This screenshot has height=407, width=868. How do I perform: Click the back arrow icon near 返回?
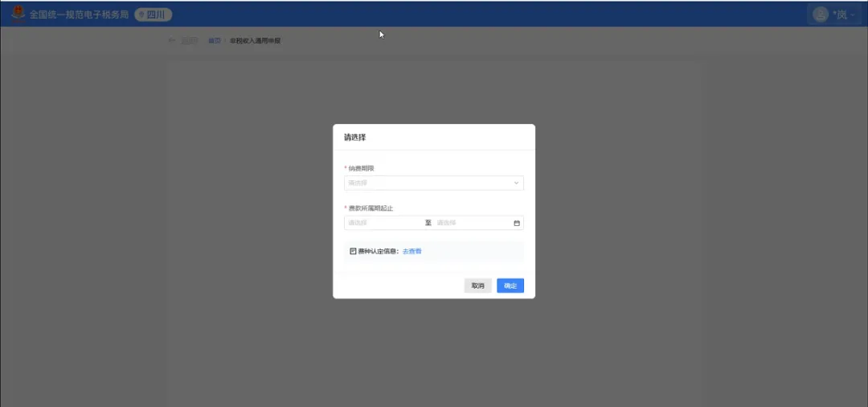(x=171, y=40)
